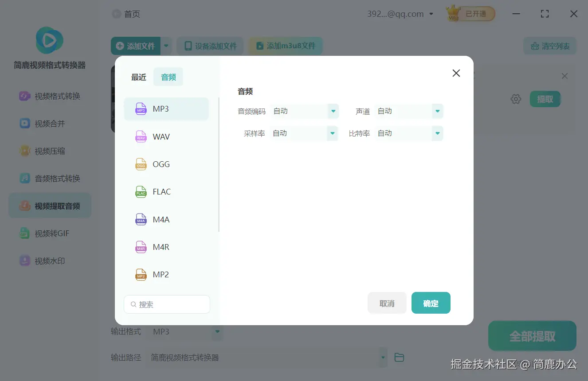Click the 添加m3u8文件 button
The image size is (588, 381).
pos(286,46)
